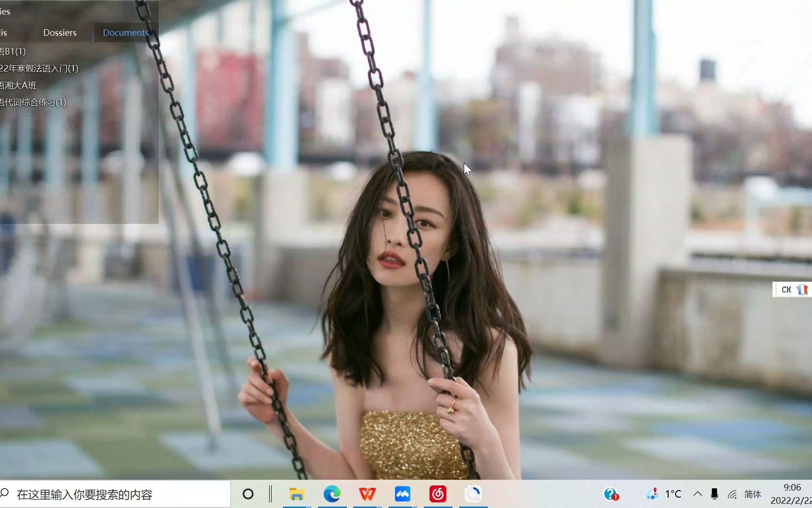Open the Wi-Fi network tray icon
The height and width of the screenshot is (508, 812).
point(733,494)
